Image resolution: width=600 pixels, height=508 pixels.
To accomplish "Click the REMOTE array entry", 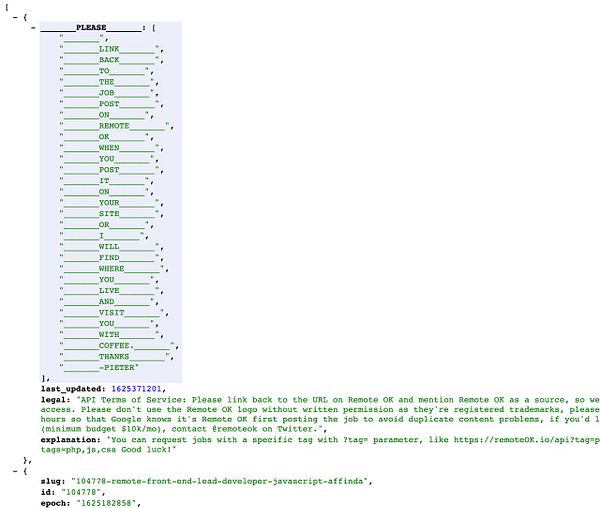I will pos(116,126).
